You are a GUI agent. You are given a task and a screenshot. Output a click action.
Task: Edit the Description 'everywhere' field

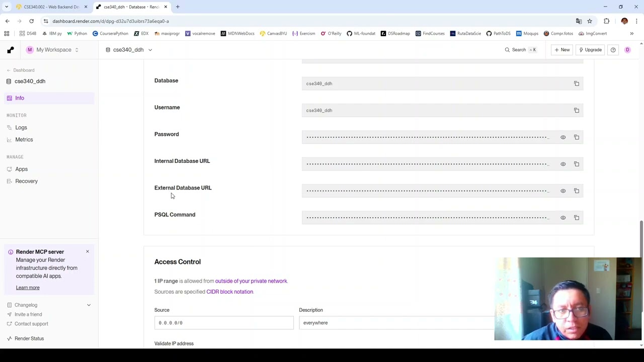tap(396, 323)
